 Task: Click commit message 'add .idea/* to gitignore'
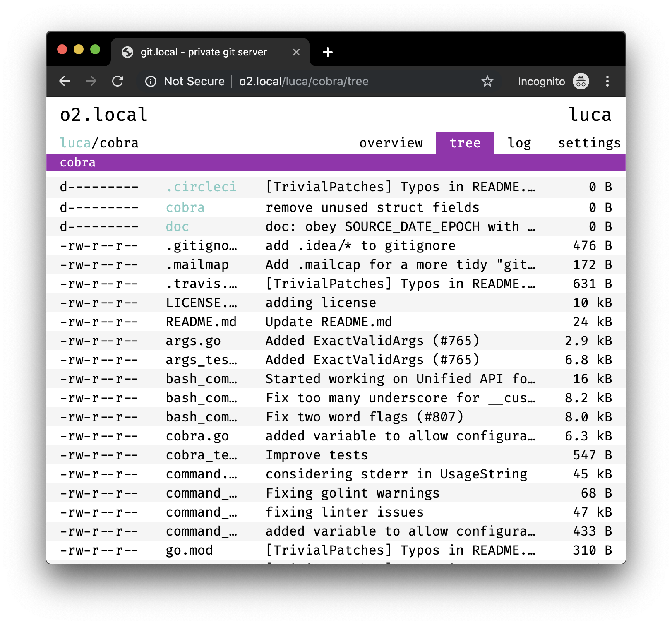click(x=360, y=246)
